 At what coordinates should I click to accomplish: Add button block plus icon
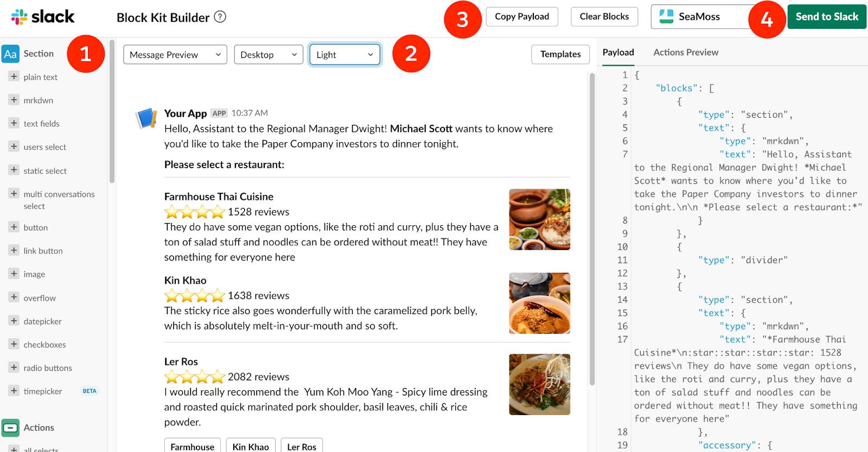(14, 227)
